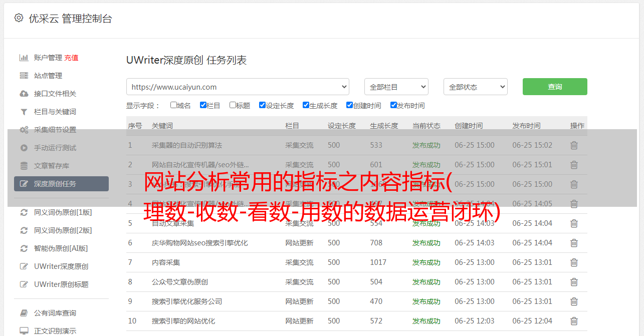Open the 全部栏目 dropdown
644x336 pixels.
pos(396,87)
